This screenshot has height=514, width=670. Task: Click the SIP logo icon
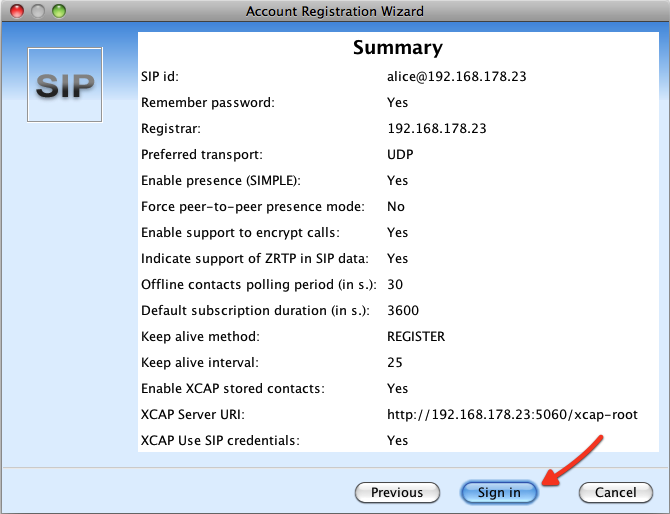65,85
